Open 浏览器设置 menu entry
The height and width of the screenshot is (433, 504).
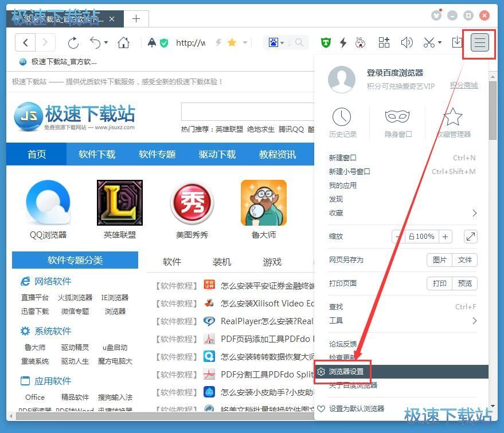coord(402,372)
